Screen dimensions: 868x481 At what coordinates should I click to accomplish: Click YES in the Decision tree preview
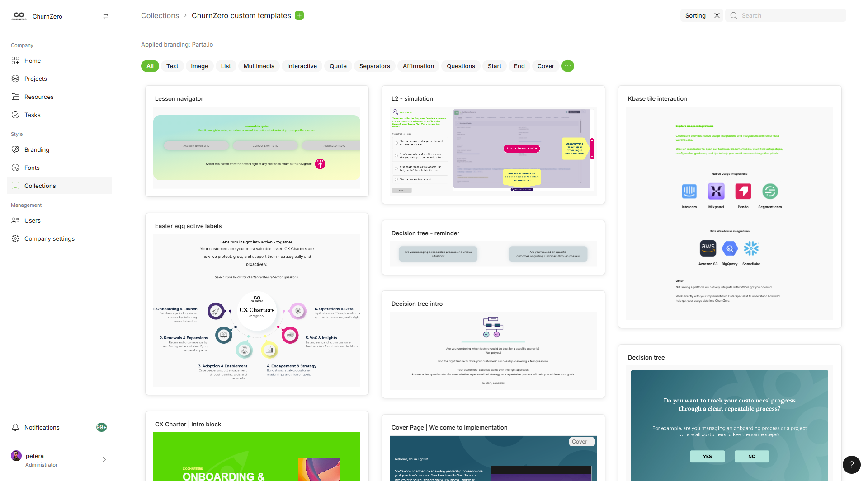coord(707,456)
